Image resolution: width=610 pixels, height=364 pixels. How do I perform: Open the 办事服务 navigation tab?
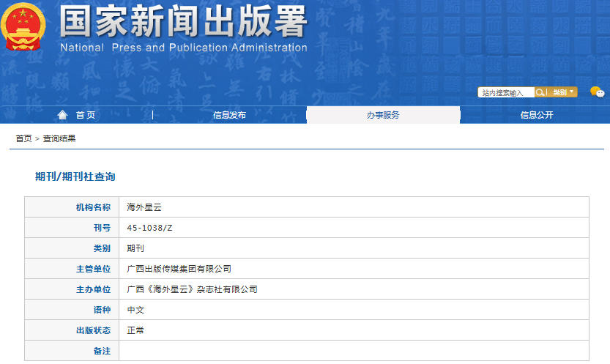(383, 115)
